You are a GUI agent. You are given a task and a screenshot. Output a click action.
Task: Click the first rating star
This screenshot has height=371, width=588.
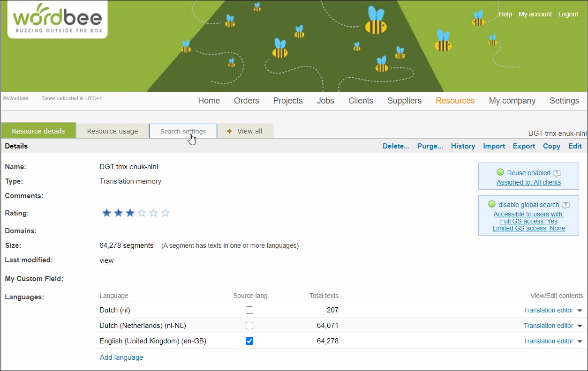[x=106, y=213]
